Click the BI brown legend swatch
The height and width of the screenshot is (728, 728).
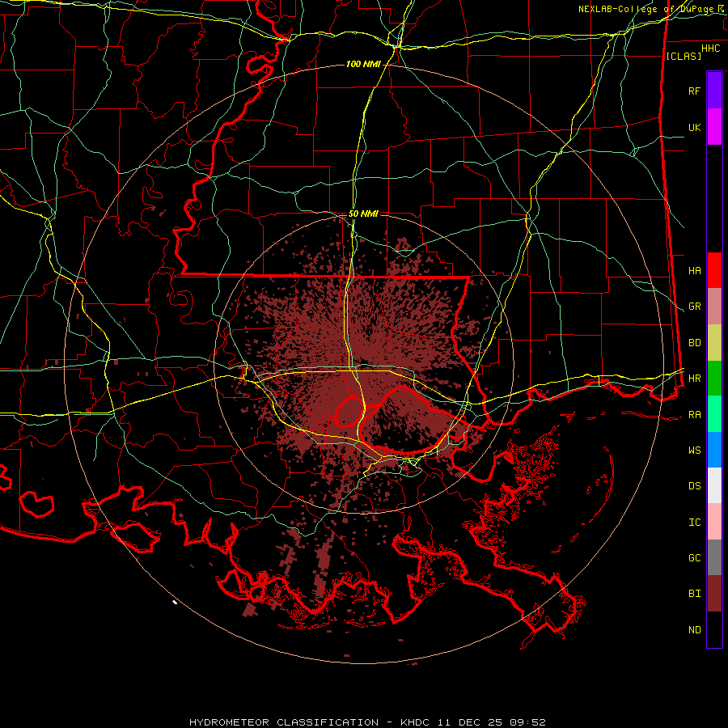(714, 594)
